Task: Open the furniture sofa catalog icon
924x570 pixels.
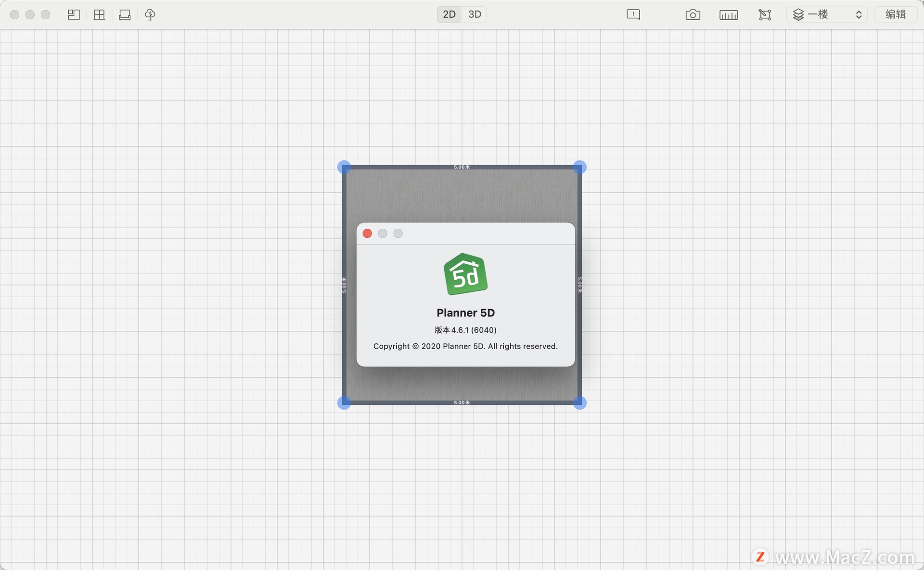Action: [125, 14]
